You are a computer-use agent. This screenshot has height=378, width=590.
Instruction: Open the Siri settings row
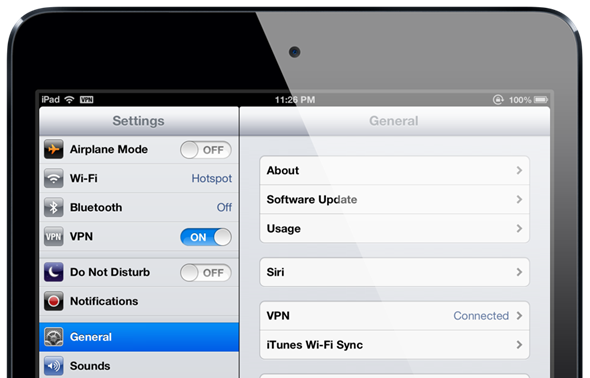tap(394, 272)
